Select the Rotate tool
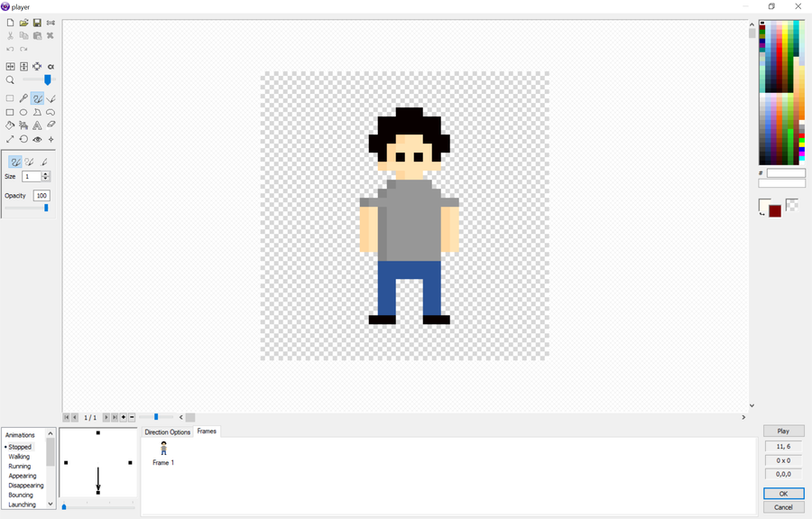 click(23, 139)
